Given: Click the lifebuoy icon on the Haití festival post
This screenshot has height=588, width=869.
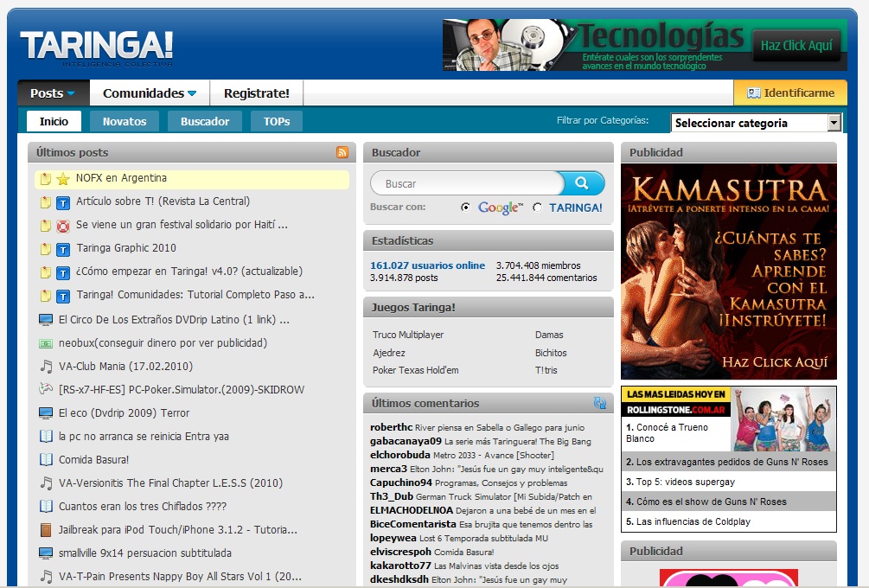Looking at the screenshot, I should pos(61,223).
